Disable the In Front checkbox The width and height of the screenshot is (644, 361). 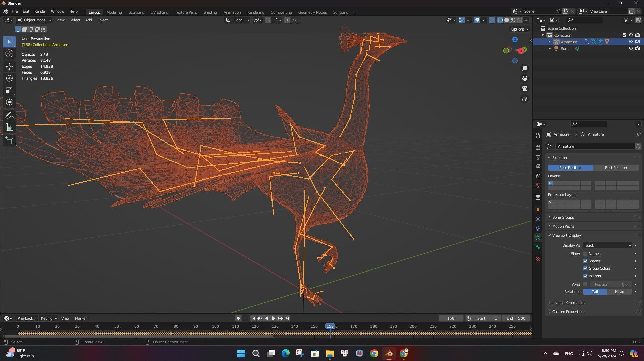(585, 276)
